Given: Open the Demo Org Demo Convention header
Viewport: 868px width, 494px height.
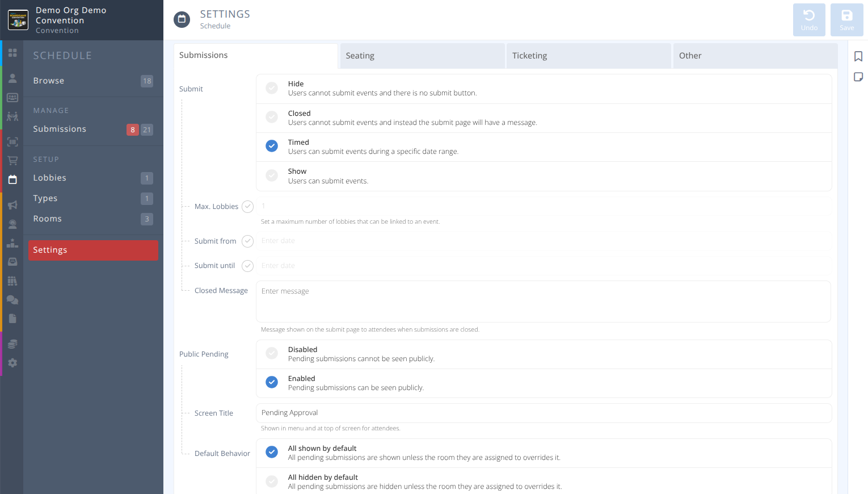Looking at the screenshot, I should [x=71, y=20].
